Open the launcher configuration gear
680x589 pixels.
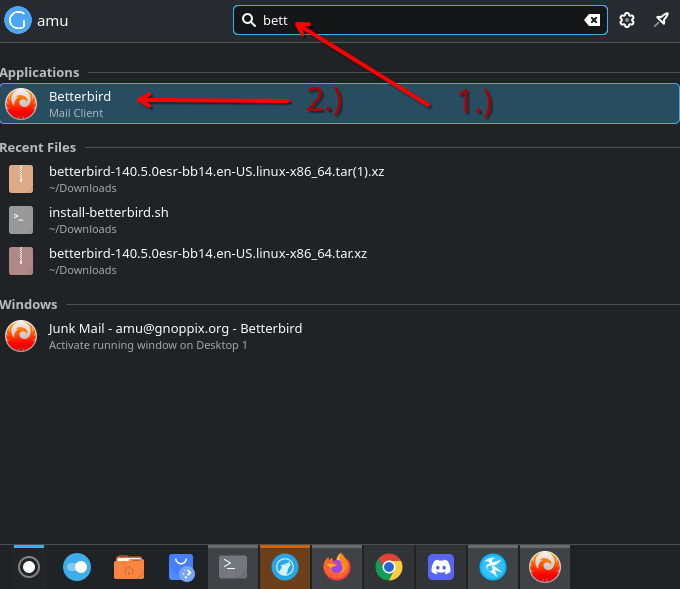click(627, 21)
